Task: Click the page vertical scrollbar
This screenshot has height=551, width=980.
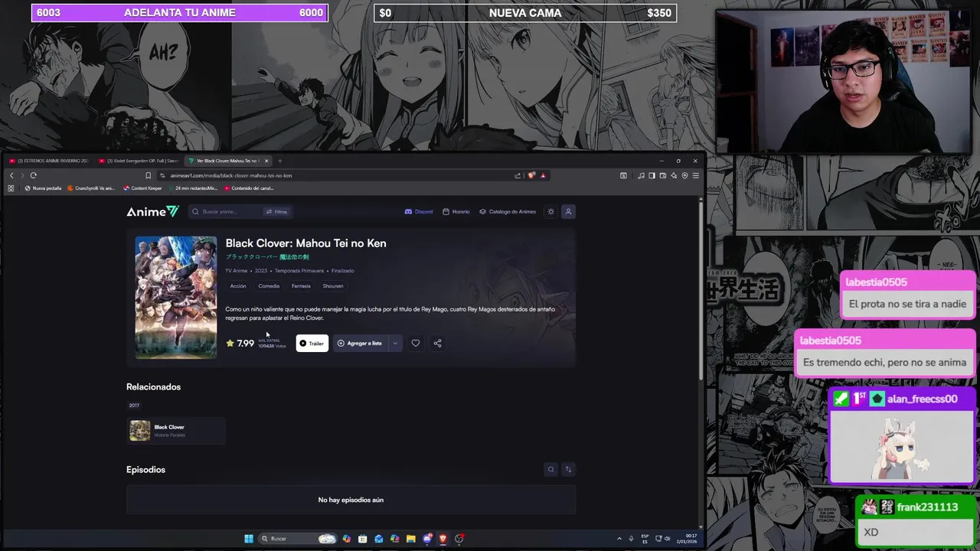Action: (701, 289)
